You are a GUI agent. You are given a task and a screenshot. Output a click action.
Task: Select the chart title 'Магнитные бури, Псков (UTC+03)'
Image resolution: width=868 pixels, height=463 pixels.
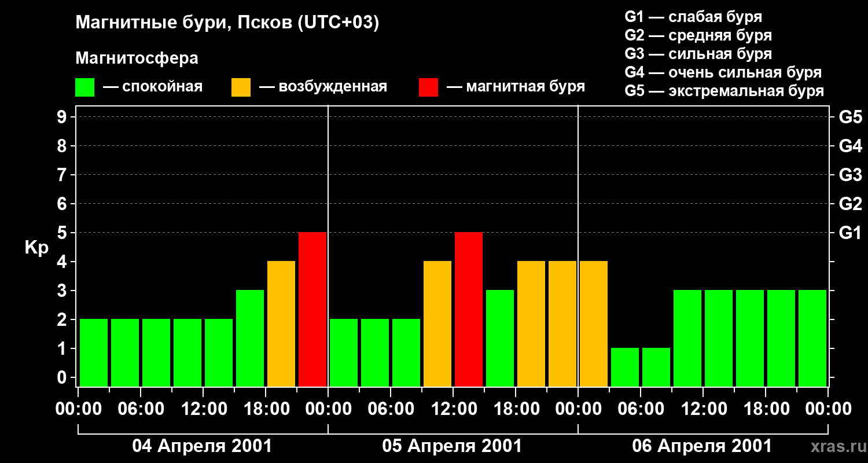point(227,23)
